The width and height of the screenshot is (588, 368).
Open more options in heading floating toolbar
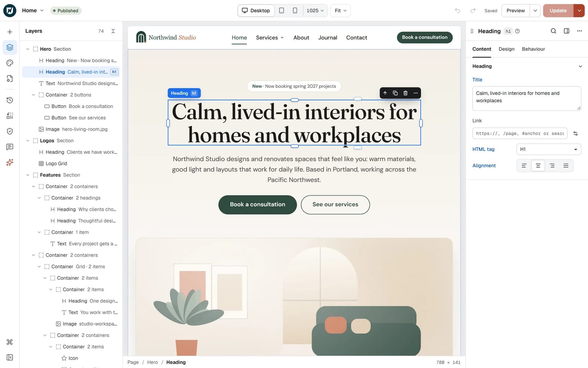pos(416,93)
